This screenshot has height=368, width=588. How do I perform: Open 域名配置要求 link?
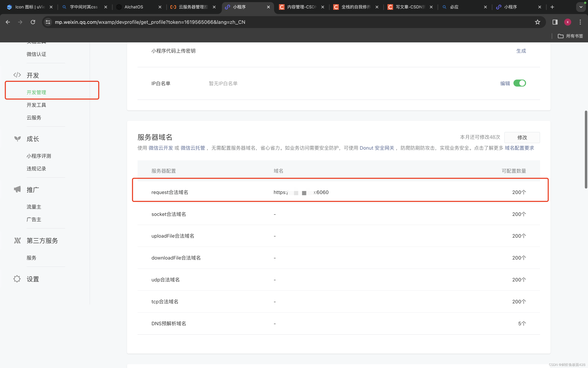(519, 148)
